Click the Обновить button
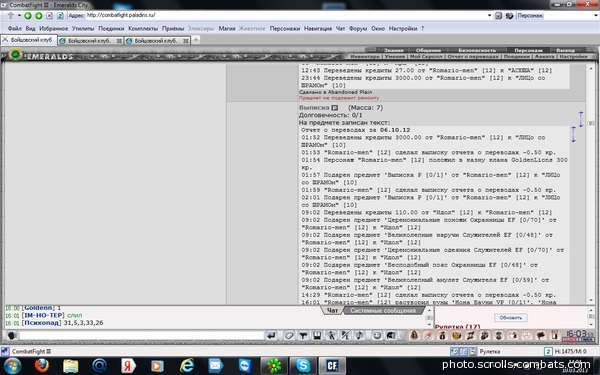Image resolution: width=600 pixels, height=375 pixels. (510, 318)
